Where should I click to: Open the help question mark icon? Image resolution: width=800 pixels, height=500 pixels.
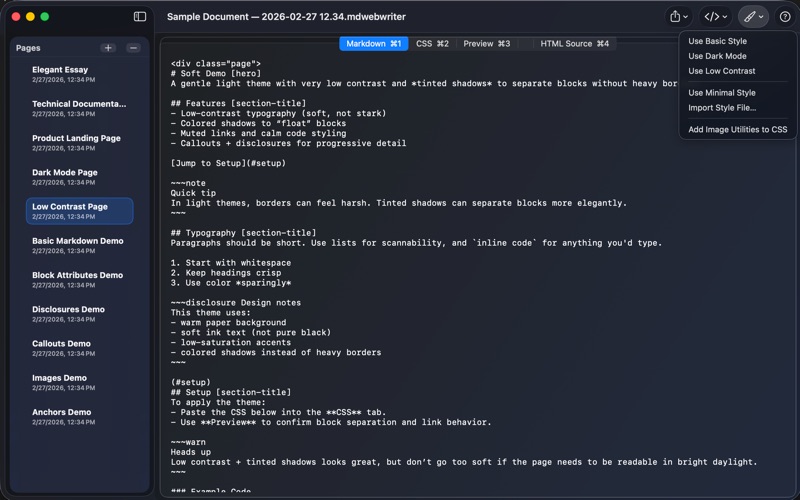coord(785,17)
